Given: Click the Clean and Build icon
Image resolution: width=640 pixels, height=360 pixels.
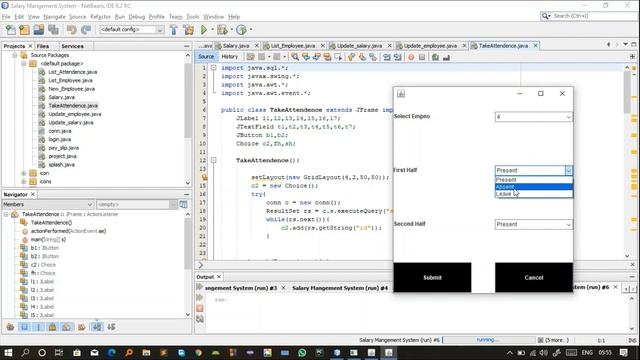Looking at the screenshot, I should pyautogui.click(x=188, y=29).
